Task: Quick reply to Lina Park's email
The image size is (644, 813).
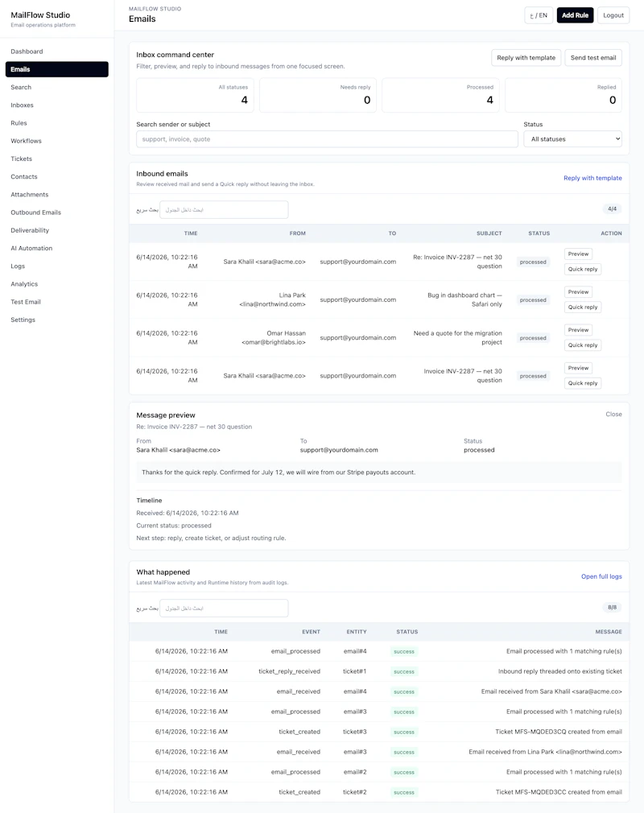Action: (583, 307)
